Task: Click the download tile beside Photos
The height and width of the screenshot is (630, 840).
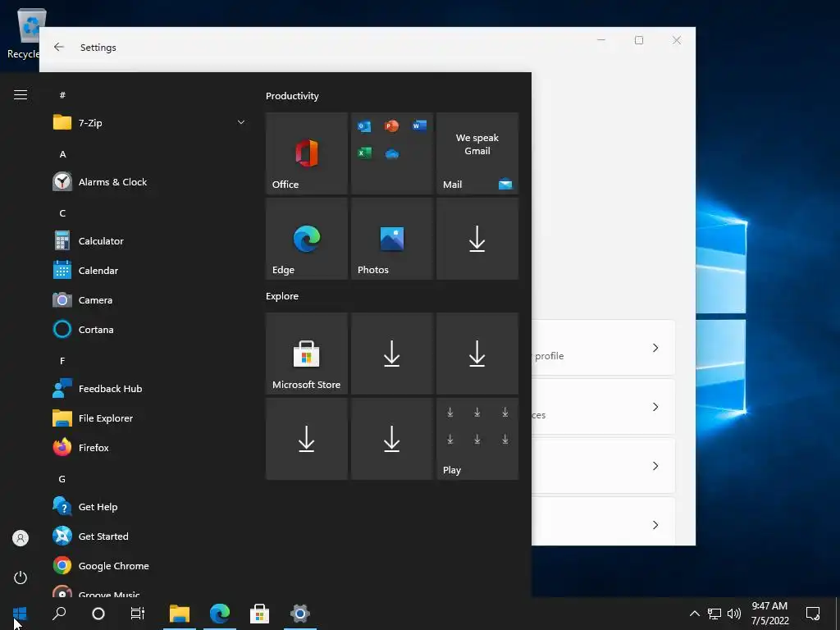Action: coord(477,239)
